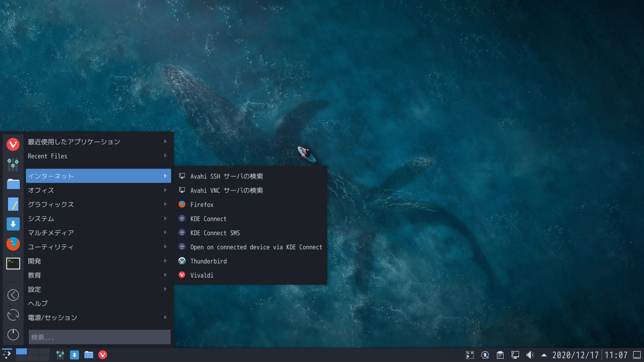Click the taskbar clock showing 11:07

(x=616, y=355)
